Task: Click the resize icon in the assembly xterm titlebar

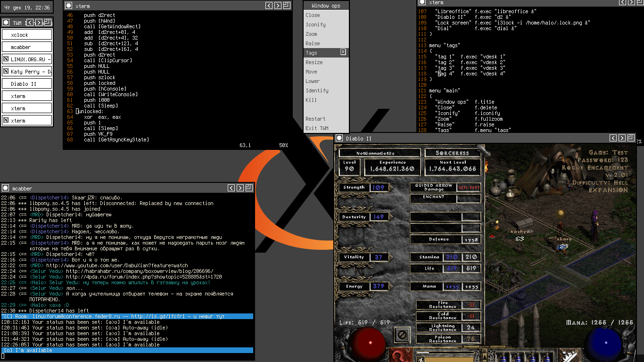Action: 287,6
